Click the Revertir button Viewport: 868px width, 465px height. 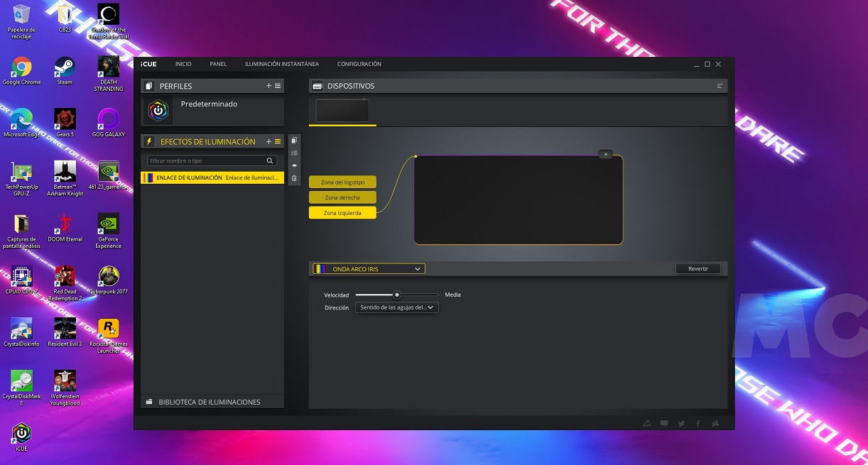(x=698, y=269)
